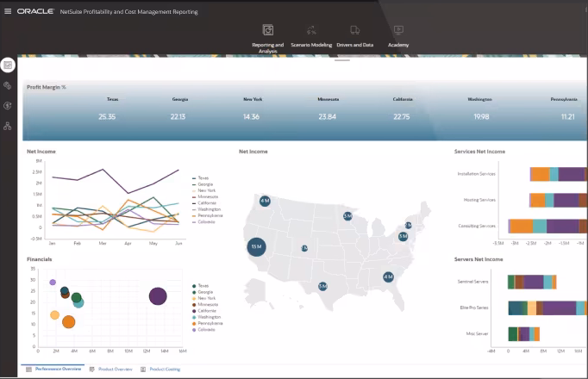Viewport: 588px width, 379px height.
Task: Select the Performance Overview tab
Action: 58,369
